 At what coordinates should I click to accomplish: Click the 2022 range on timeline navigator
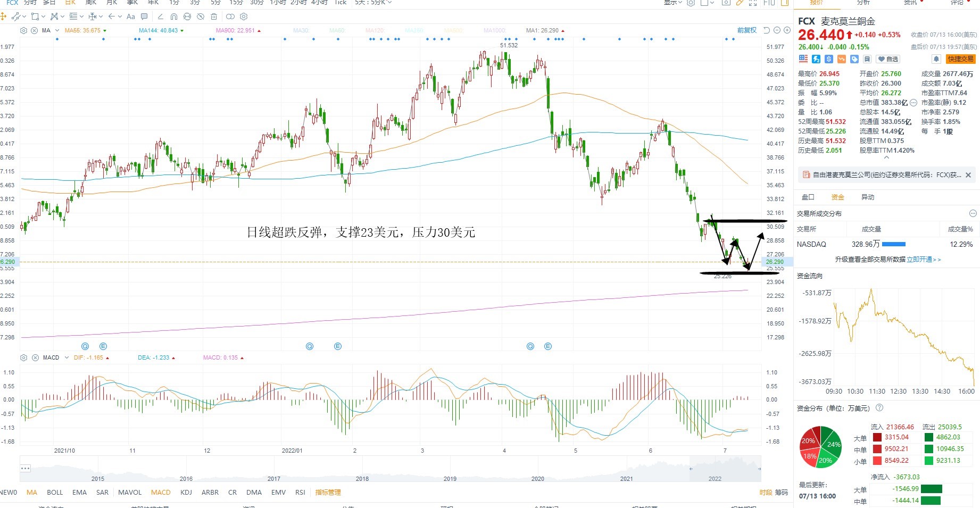pos(715,479)
